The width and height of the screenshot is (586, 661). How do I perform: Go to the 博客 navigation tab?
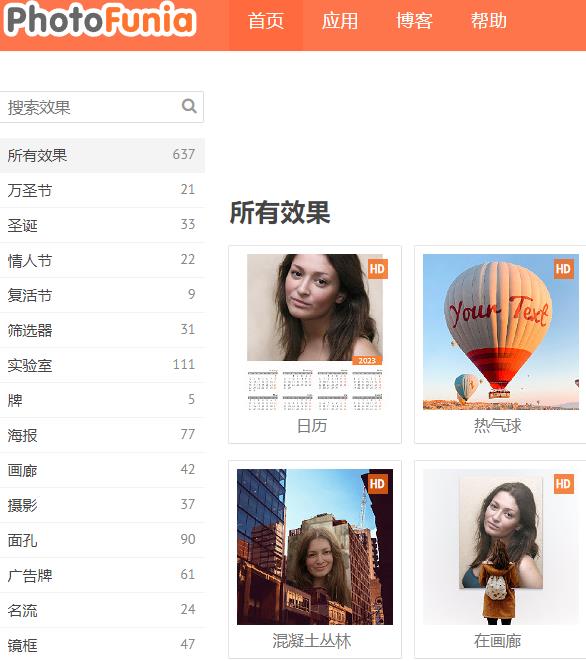coord(414,21)
